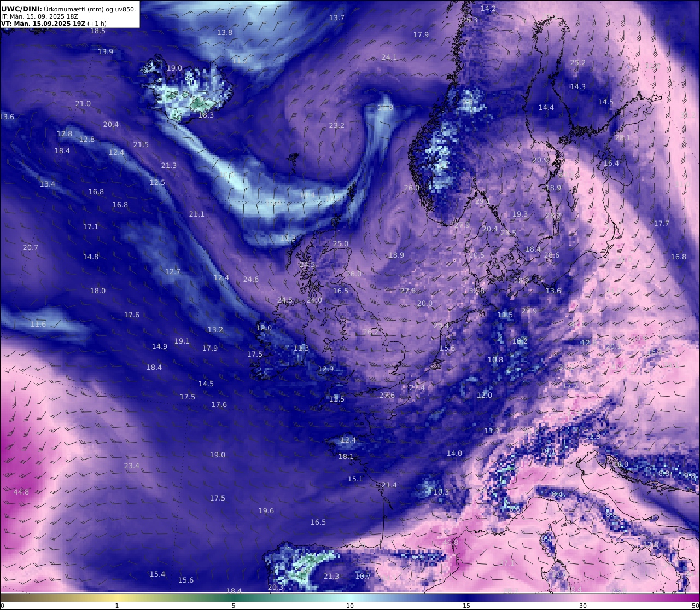700x610 pixels.
Task: Click the 18.0 value on the map
Action: pyautogui.click(x=97, y=291)
